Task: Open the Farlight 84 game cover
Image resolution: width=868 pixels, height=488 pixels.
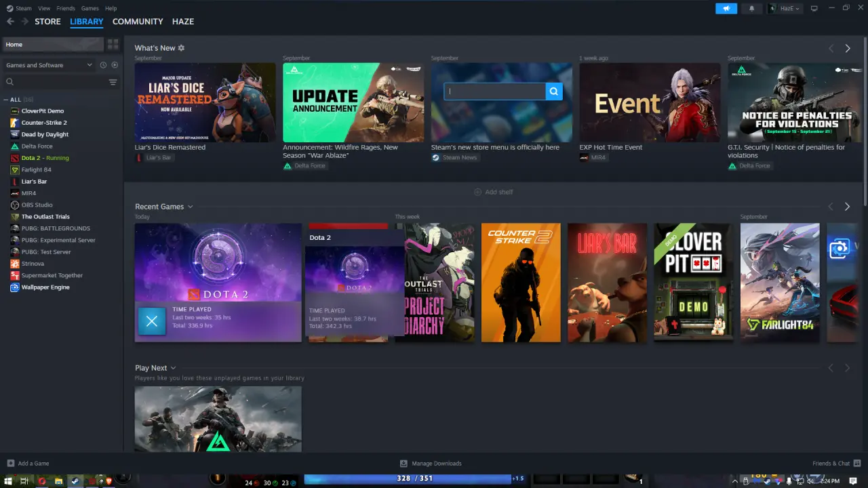Action: (780, 283)
